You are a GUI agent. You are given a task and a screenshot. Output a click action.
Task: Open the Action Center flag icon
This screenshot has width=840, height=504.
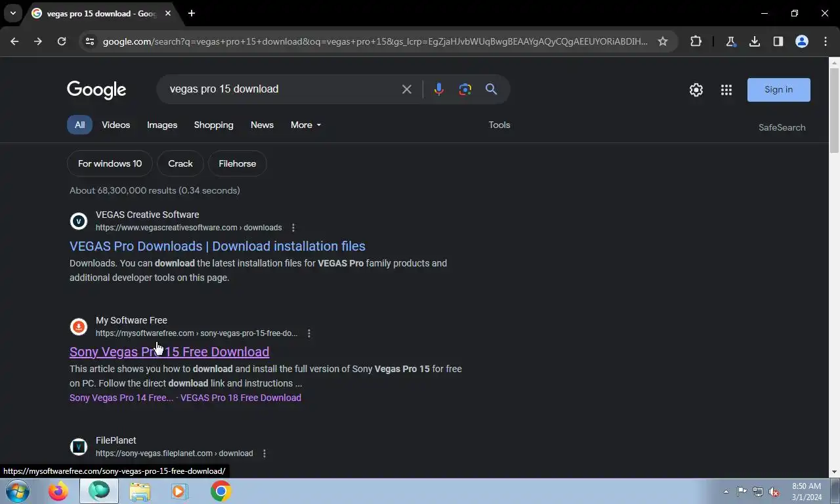[742, 492]
